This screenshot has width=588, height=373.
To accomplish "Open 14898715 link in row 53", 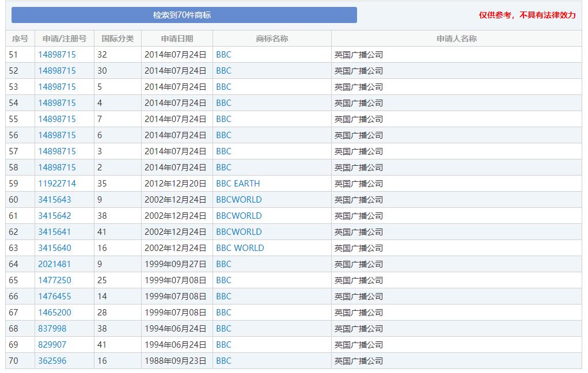I will (57, 86).
